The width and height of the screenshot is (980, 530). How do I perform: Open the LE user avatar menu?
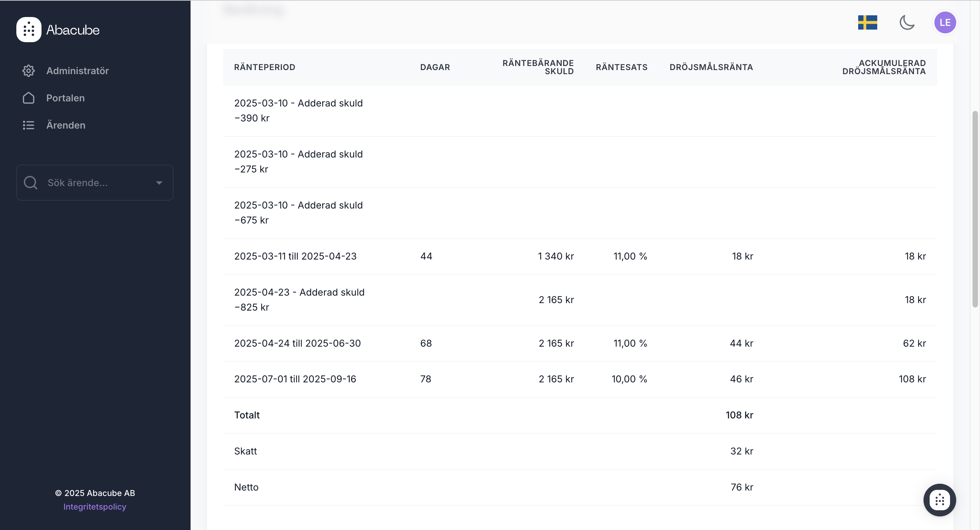click(945, 22)
